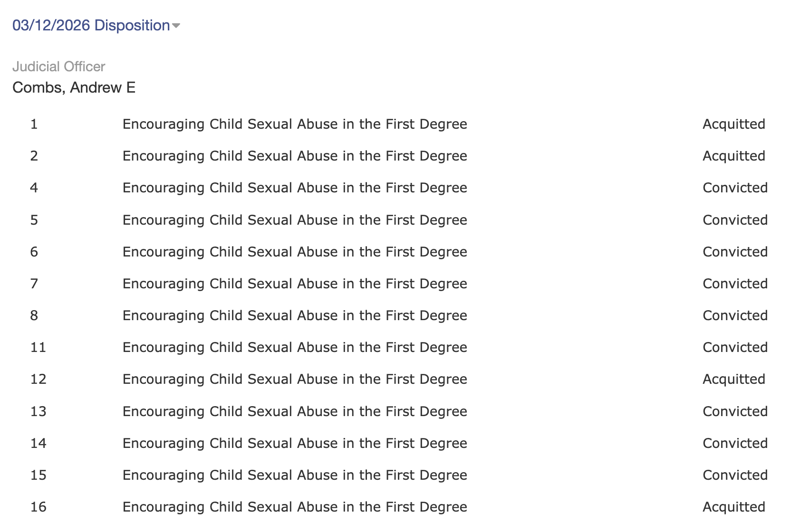The image size is (790, 532).
Task: Click count number 8
Action: point(34,315)
